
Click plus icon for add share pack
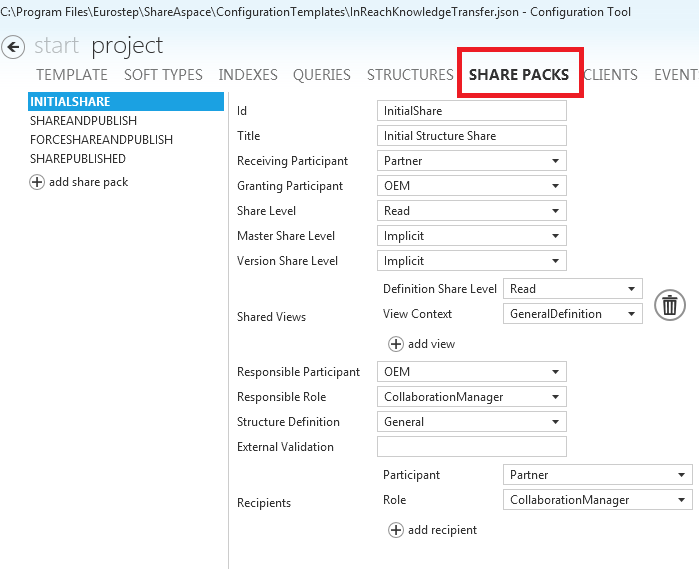[37, 182]
